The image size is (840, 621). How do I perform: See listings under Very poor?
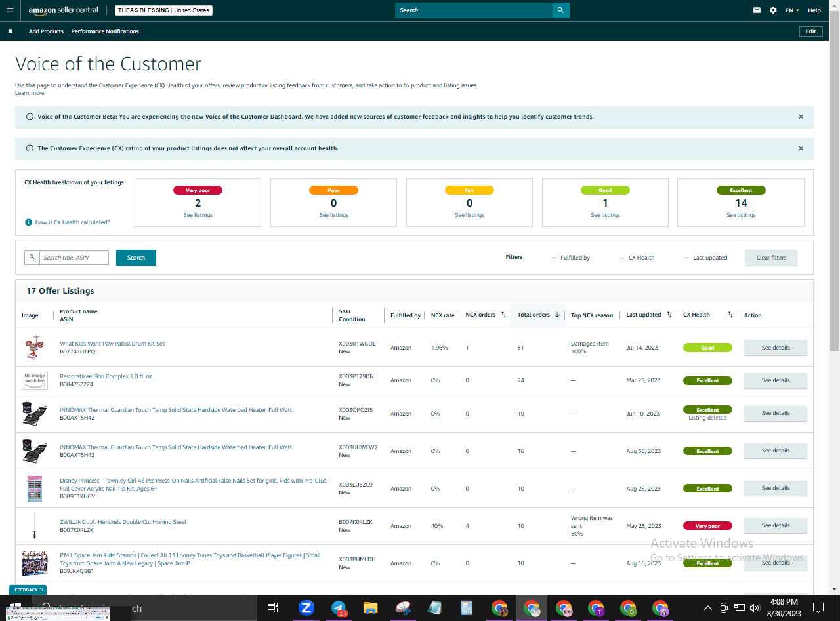[x=198, y=215]
